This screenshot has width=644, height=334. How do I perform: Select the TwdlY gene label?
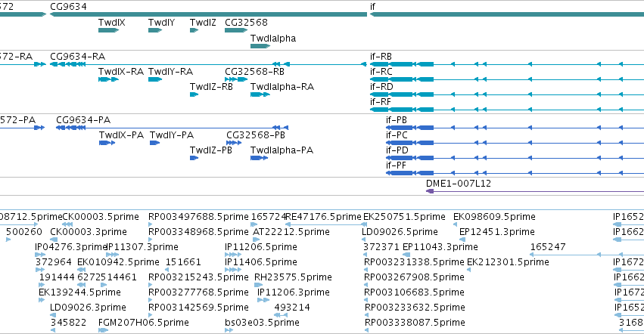click(x=161, y=23)
